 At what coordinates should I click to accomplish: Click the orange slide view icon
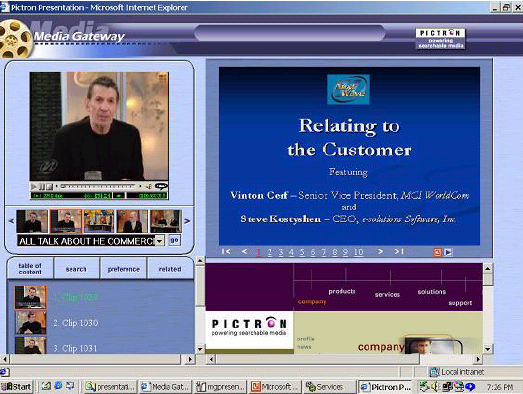coord(437,252)
